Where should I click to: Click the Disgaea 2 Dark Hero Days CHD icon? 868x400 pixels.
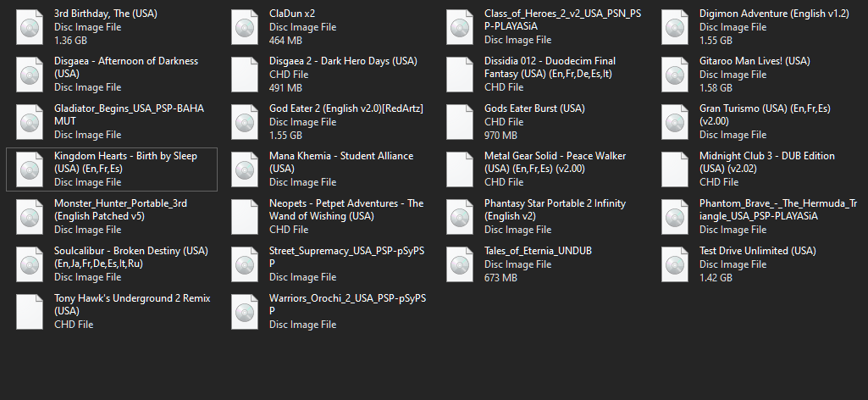click(x=245, y=75)
